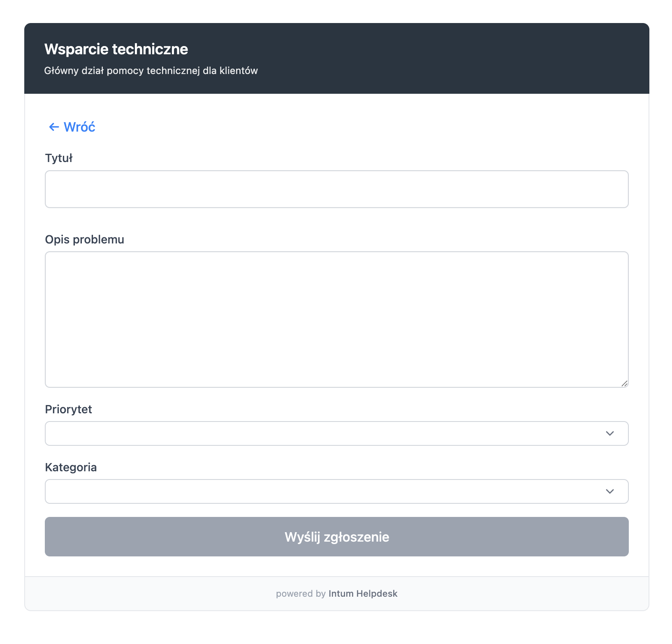Click inside the Opis problemu textarea

click(x=336, y=319)
